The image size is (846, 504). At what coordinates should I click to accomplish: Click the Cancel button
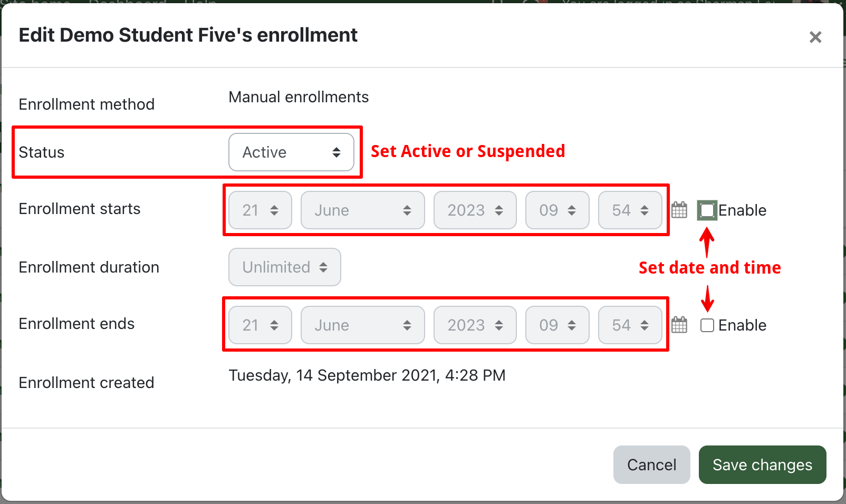[651, 464]
